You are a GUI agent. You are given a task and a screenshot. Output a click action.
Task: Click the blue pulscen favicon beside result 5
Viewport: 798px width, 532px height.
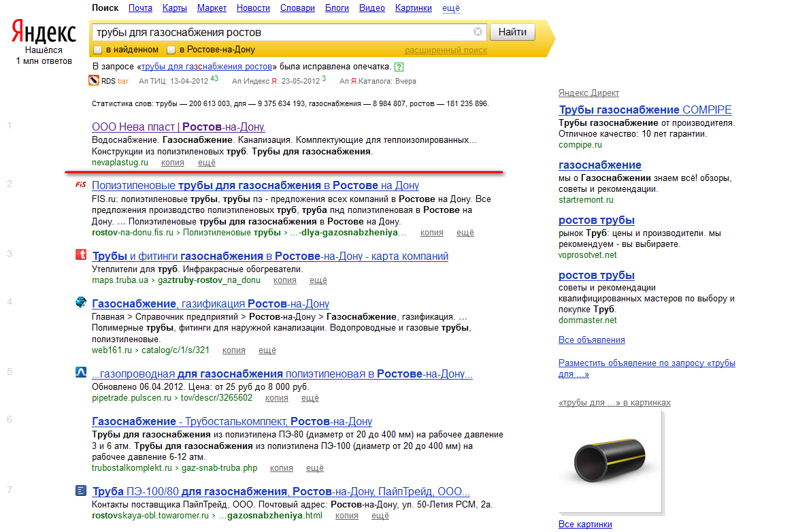pos(81,373)
